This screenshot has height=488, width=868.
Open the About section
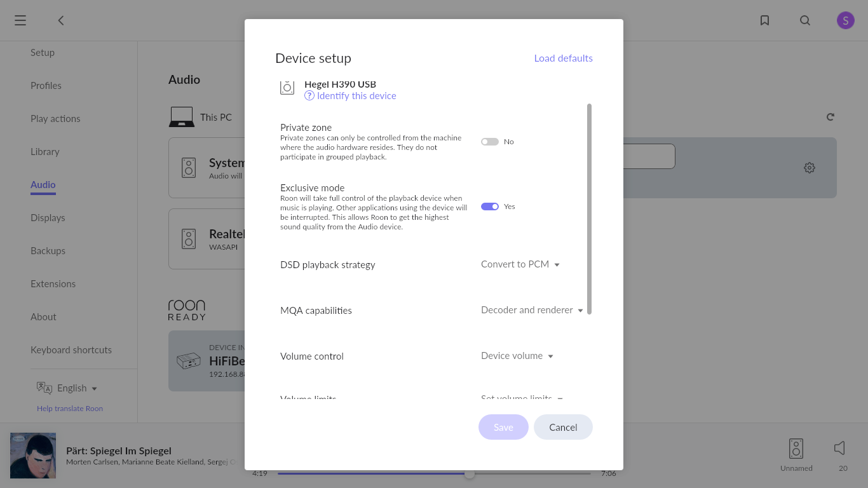point(43,317)
